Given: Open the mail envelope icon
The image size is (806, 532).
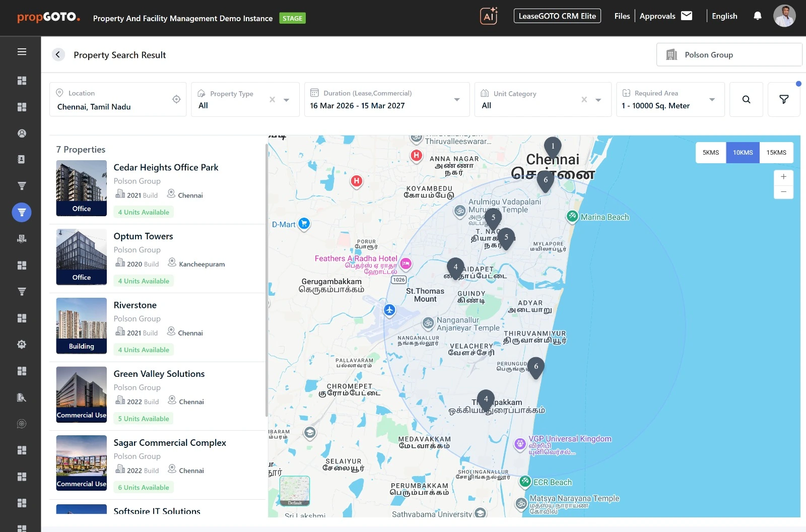Looking at the screenshot, I should [x=687, y=16].
